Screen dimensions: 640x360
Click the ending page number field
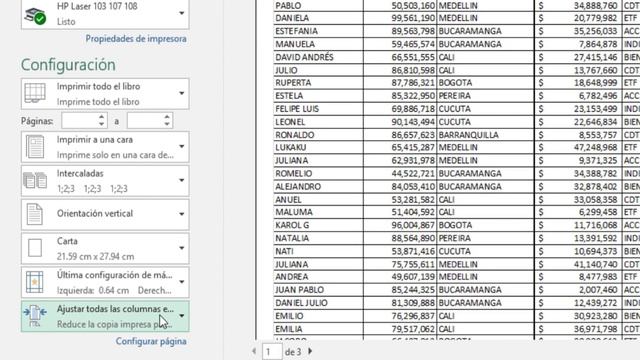[x=145, y=121]
